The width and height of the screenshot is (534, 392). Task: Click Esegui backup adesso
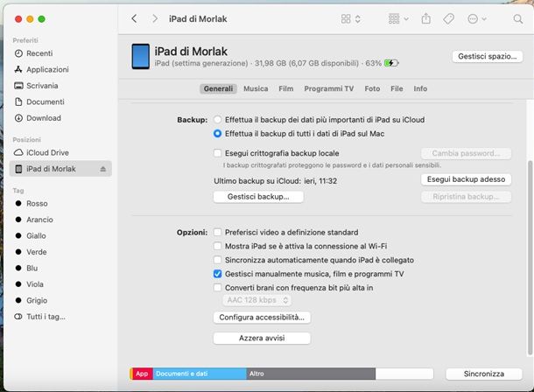(466, 179)
